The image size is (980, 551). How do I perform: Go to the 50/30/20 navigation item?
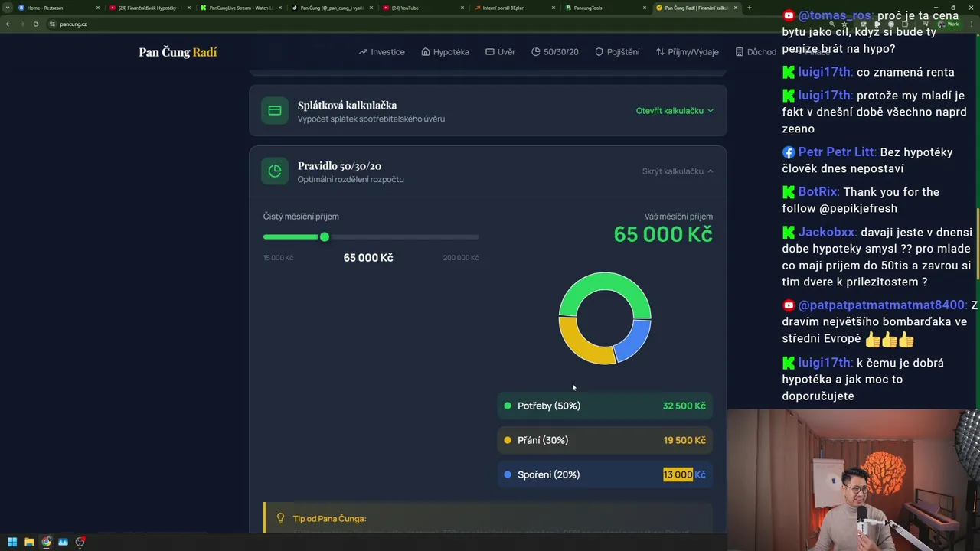[x=555, y=52]
